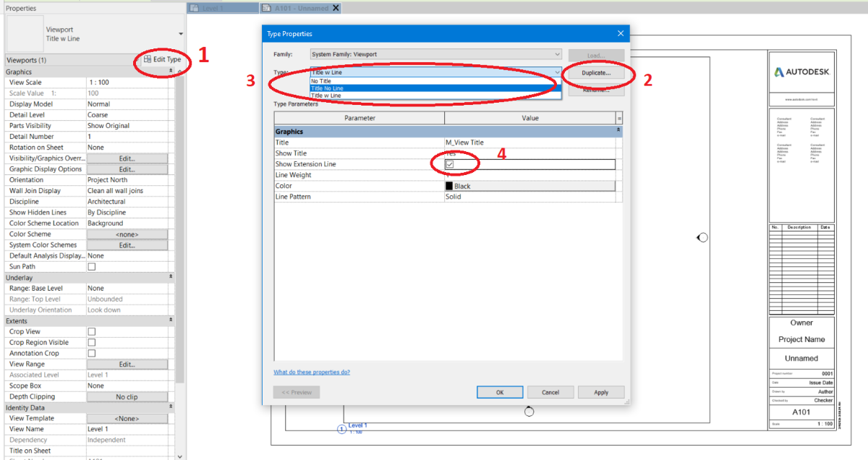The height and width of the screenshot is (460, 868).
Task: Click the Orientation Project North value
Action: pyautogui.click(x=127, y=180)
